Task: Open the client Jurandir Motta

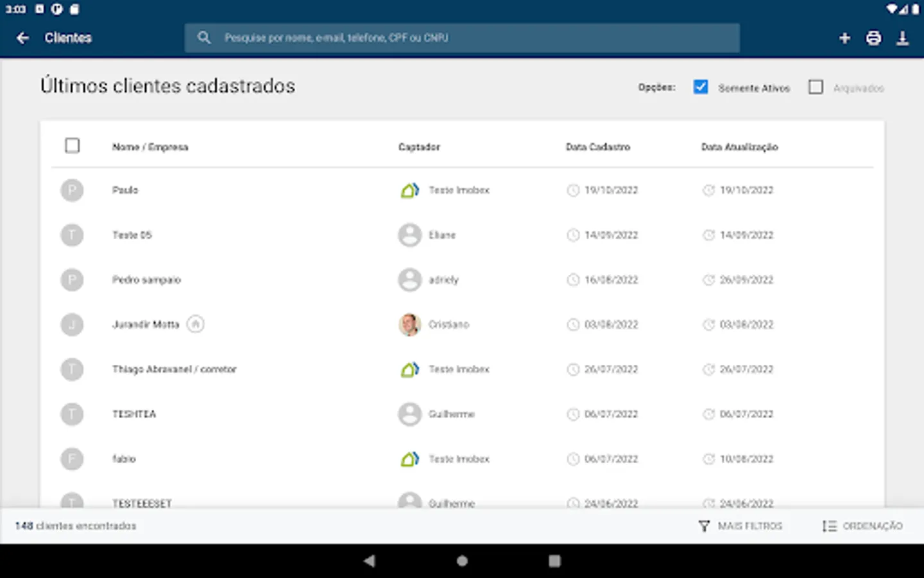Action: click(x=146, y=324)
